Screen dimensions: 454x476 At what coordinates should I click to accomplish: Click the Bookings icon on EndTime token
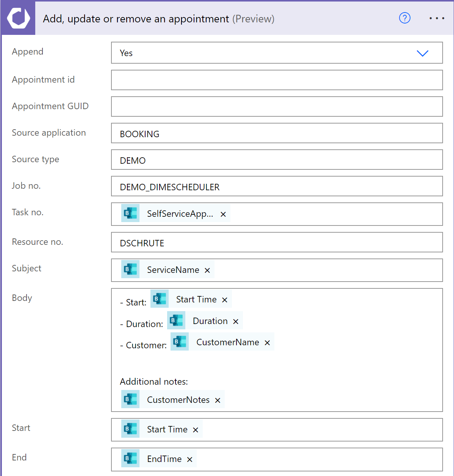coord(130,459)
